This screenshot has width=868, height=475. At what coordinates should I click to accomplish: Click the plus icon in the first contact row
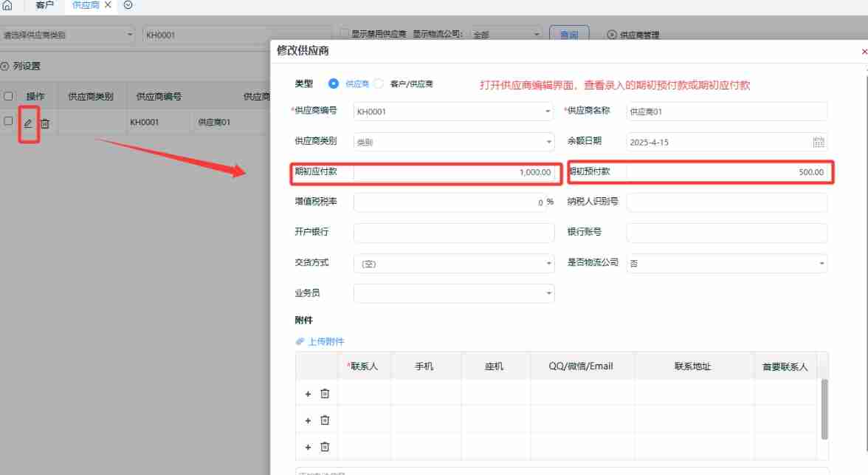pos(308,393)
